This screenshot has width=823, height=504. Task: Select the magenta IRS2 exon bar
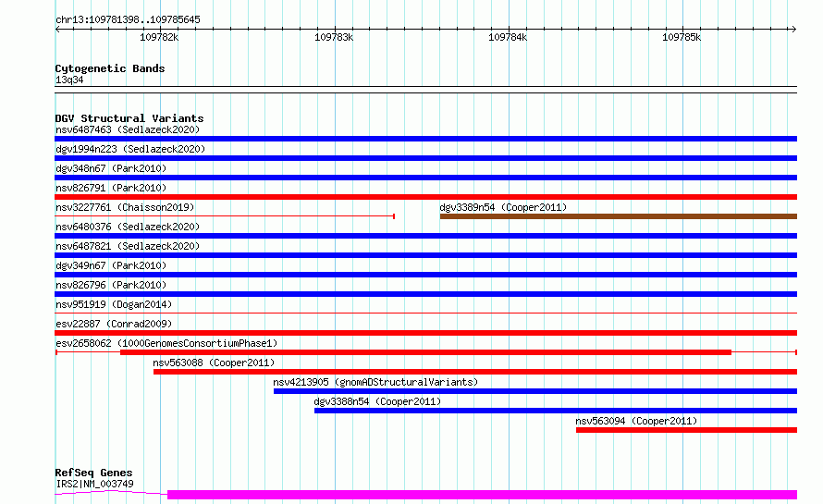pos(483,495)
